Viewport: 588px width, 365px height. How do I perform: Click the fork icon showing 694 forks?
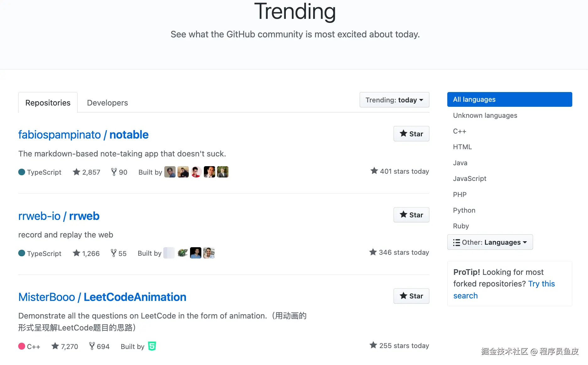tap(92, 346)
